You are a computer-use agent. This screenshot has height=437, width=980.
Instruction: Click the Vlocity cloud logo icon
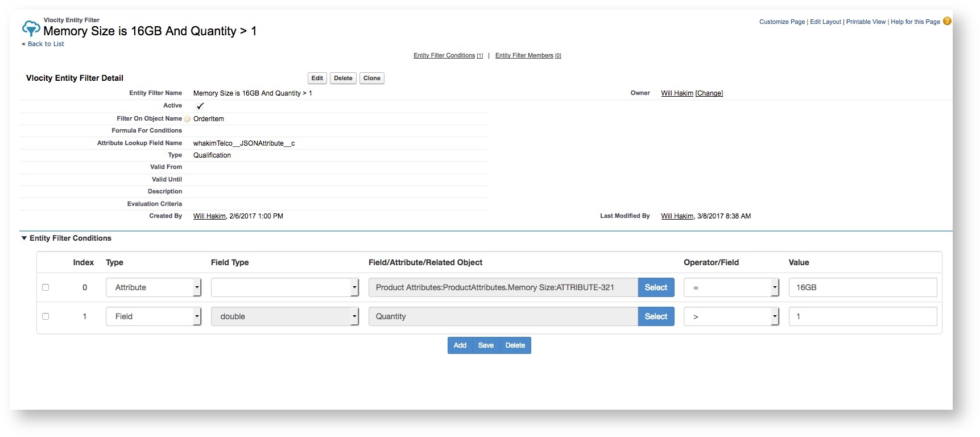[x=31, y=28]
